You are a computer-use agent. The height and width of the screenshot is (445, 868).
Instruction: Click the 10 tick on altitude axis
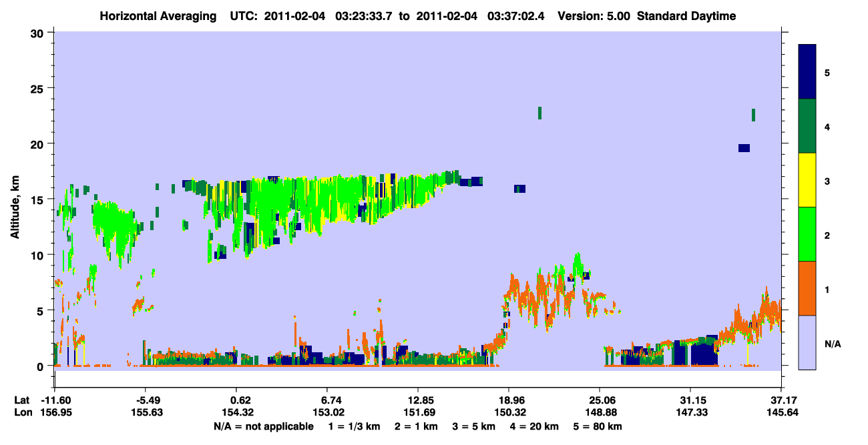(39, 255)
